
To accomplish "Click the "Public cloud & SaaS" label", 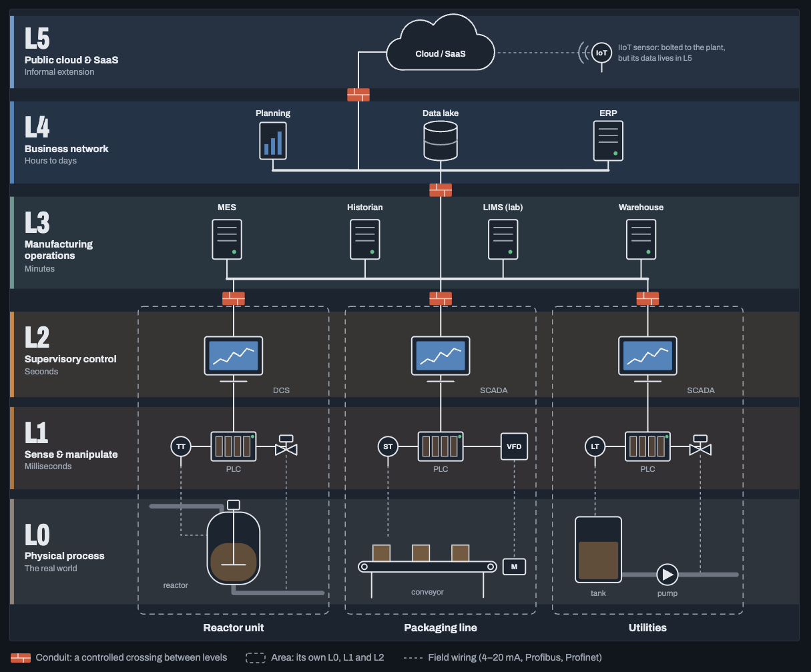I will tap(71, 59).
